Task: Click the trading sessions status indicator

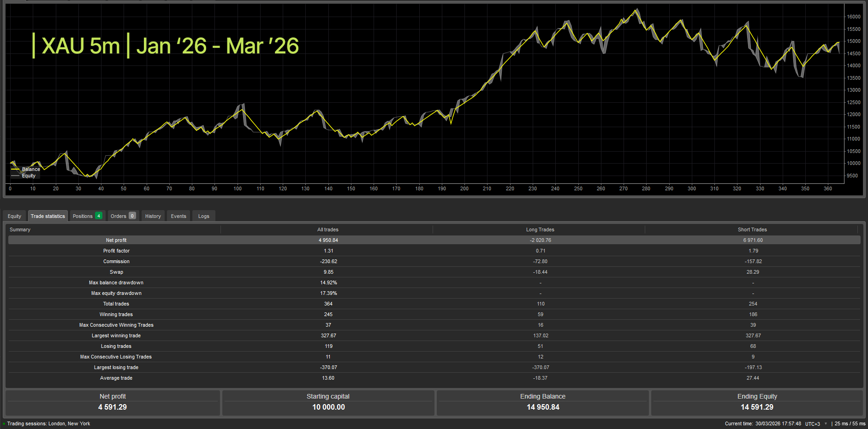Action: pyautogui.click(x=4, y=423)
